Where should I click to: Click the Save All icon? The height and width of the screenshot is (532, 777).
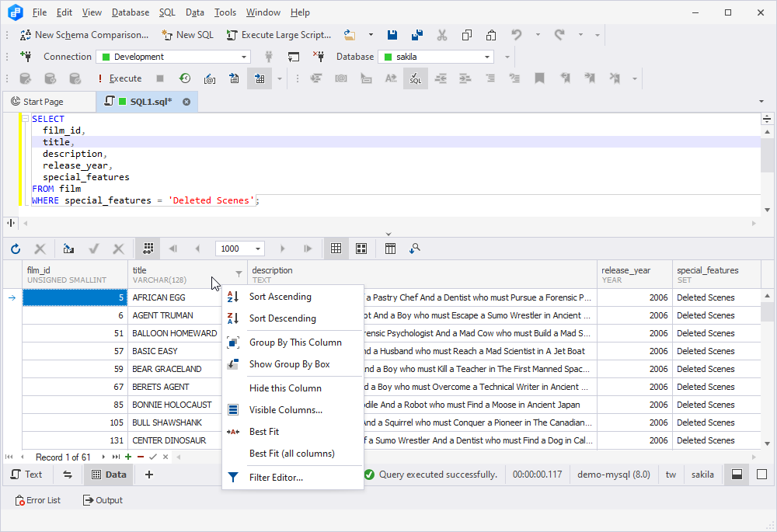click(417, 35)
